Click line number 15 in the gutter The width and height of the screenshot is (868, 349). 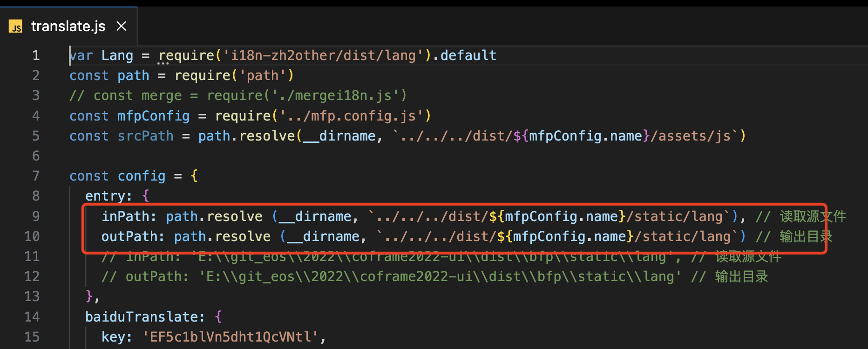[x=32, y=337]
